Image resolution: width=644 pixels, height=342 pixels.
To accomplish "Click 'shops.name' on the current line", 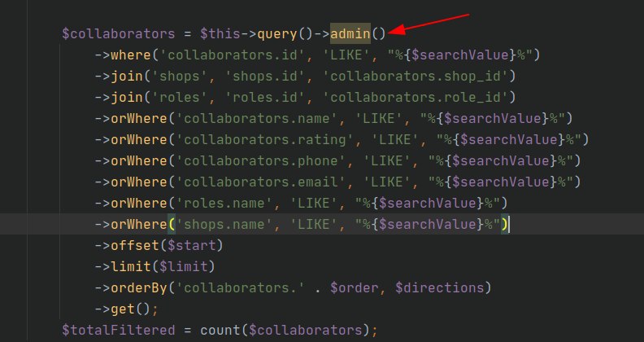I will [x=224, y=225].
